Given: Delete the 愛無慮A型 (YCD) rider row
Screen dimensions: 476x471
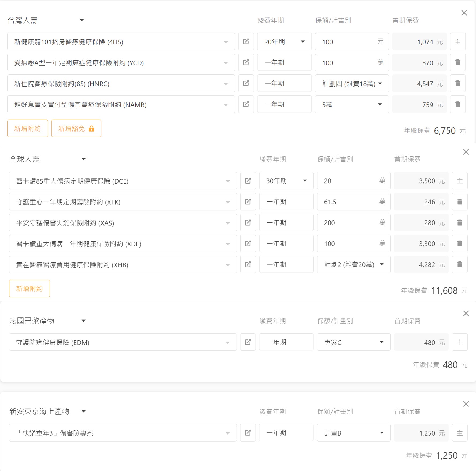Looking at the screenshot, I should coord(458,62).
